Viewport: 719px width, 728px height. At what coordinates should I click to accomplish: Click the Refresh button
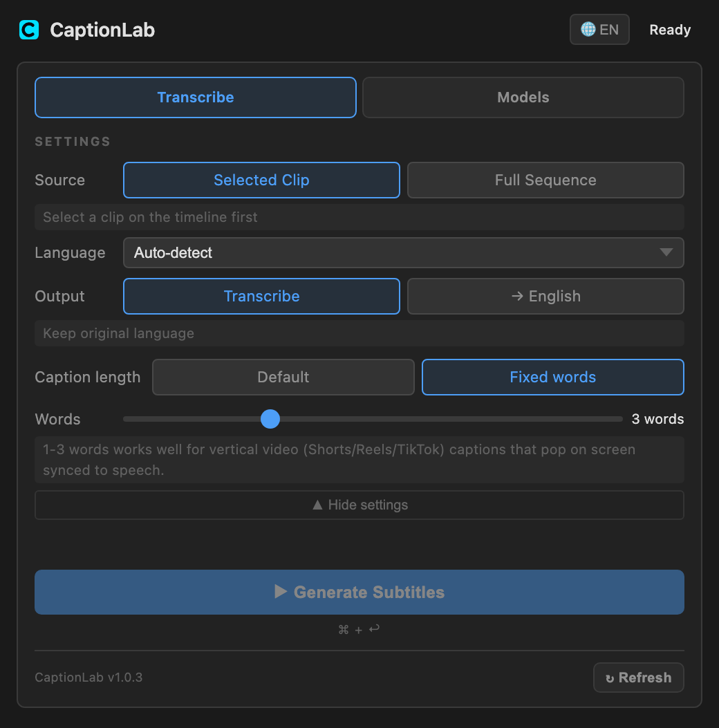(x=638, y=678)
